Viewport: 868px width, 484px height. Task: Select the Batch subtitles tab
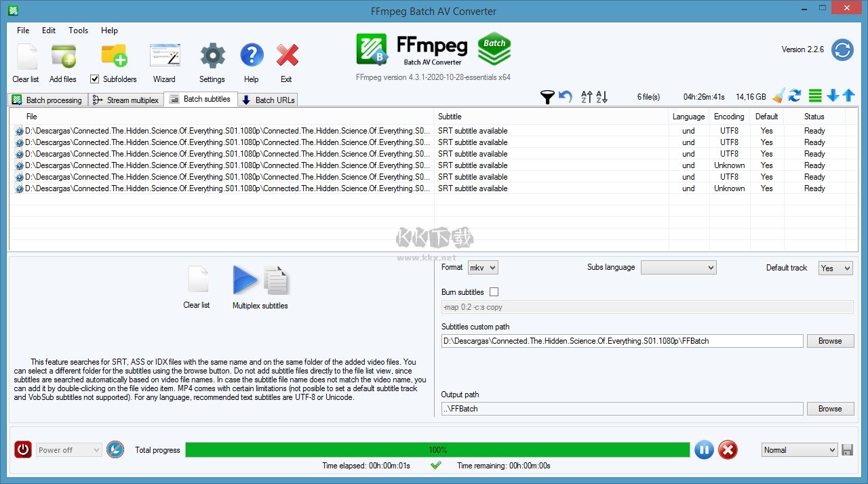(x=201, y=99)
